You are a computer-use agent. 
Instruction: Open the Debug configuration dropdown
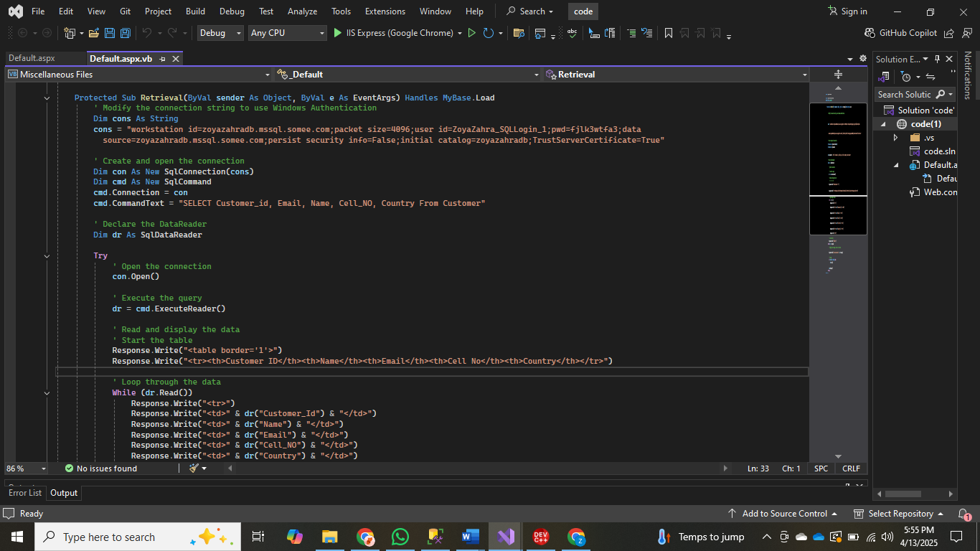point(220,33)
